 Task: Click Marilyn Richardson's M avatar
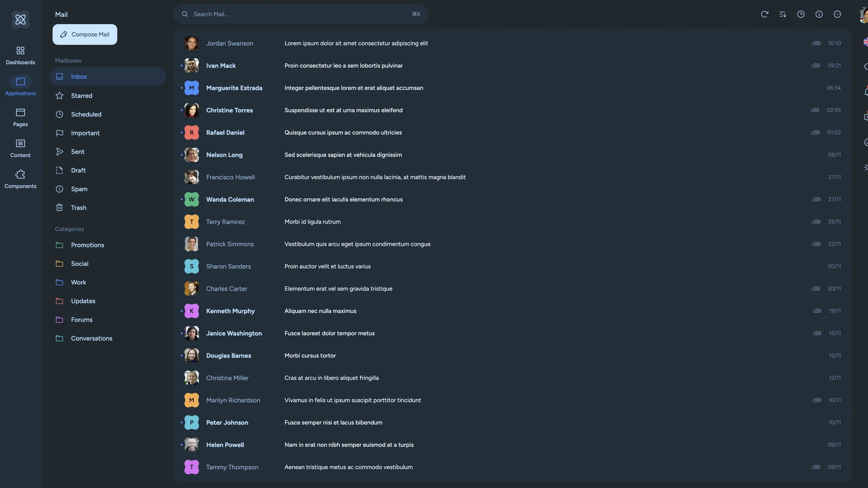click(x=192, y=400)
